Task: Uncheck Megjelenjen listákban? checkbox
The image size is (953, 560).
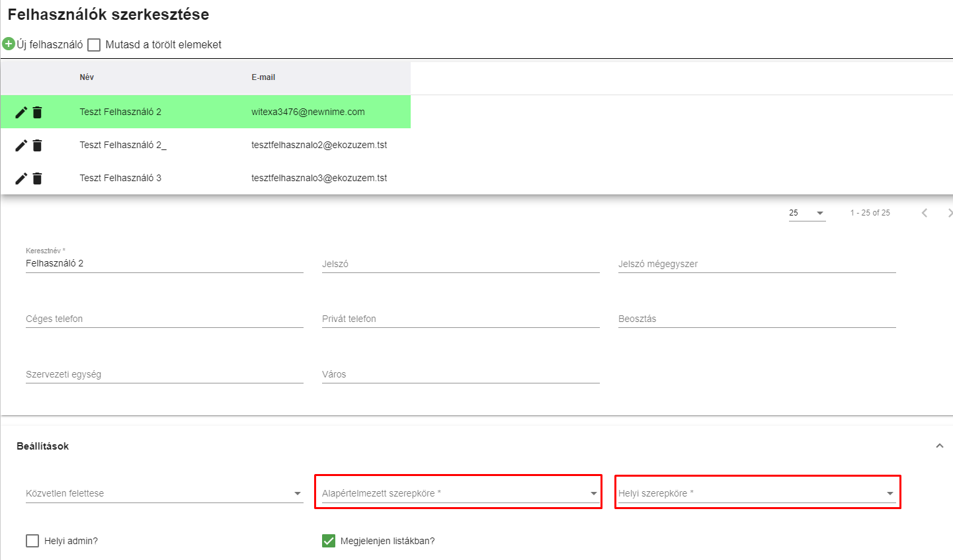Action: tap(329, 541)
